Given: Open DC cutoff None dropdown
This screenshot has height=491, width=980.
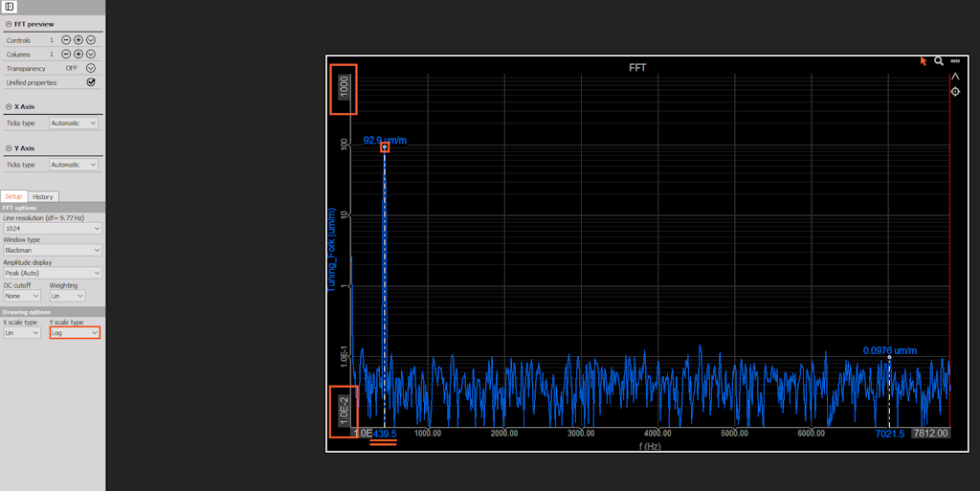Looking at the screenshot, I should coord(22,296).
